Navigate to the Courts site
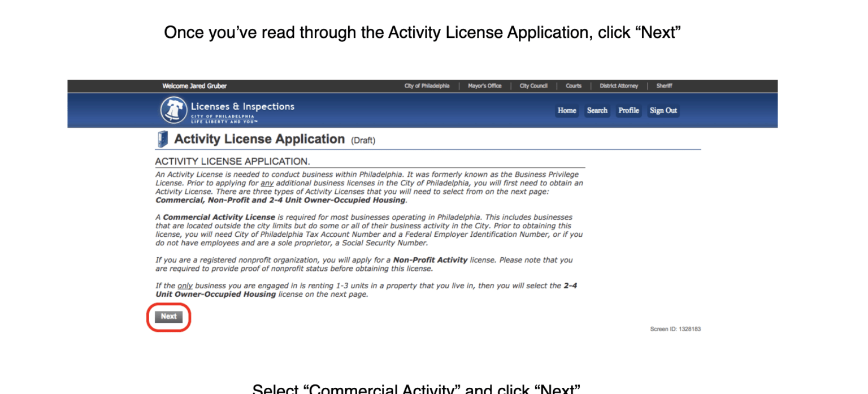 pos(574,86)
